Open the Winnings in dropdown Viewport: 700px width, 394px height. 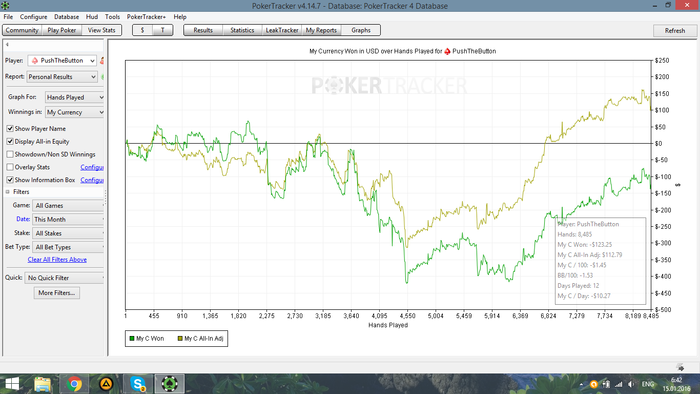point(75,112)
